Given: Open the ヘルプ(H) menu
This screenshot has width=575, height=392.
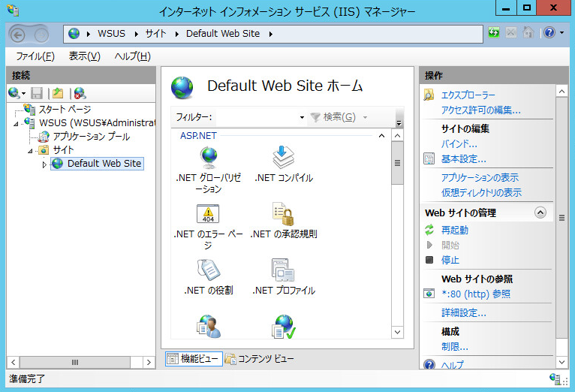Looking at the screenshot, I should (132, 56).
